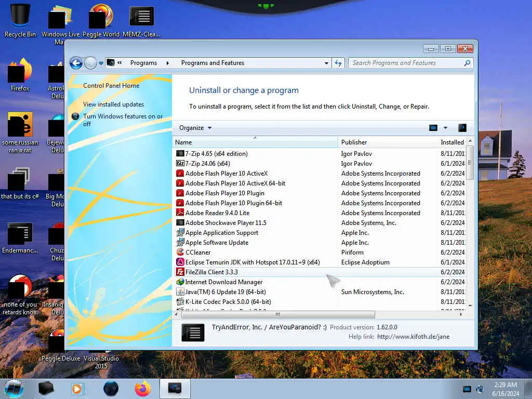Select Adobe Reader 9.4.0 Lite entry
This screenshot has height=399, width=532.
click(x=320, y=212)
